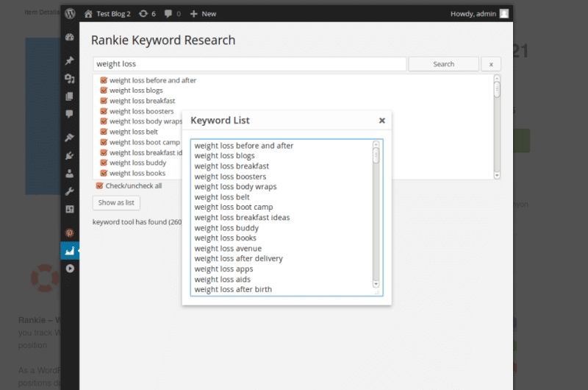This screenshot has height=390, width=588.
Task: Open the orange circular plugin sidebar icon
Action: tap(70, 233)
